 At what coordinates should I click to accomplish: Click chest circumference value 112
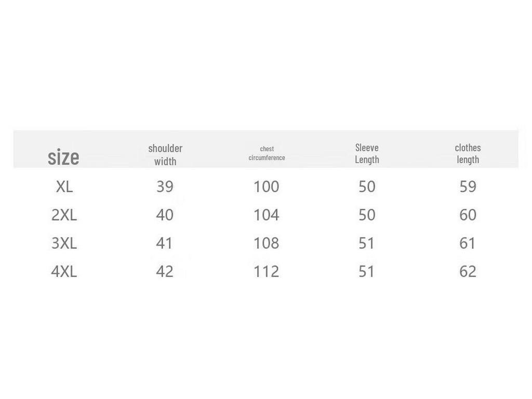click(266, 271)
